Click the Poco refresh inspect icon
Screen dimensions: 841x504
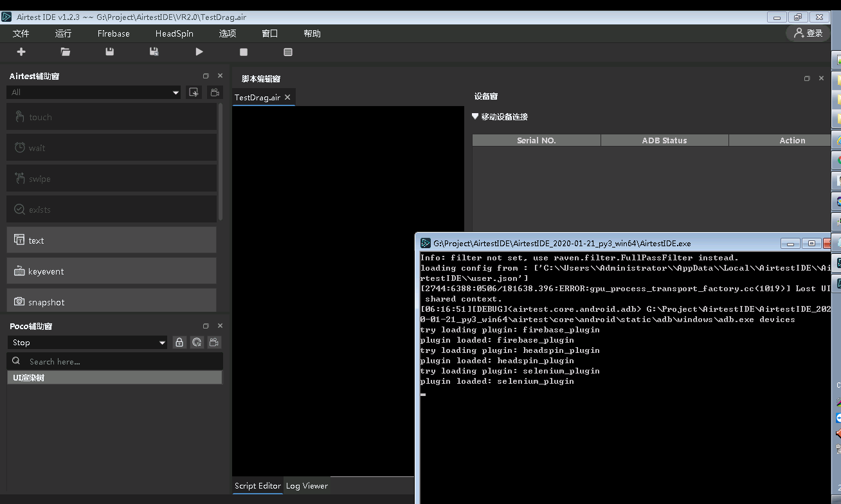[x=197, y=343]
